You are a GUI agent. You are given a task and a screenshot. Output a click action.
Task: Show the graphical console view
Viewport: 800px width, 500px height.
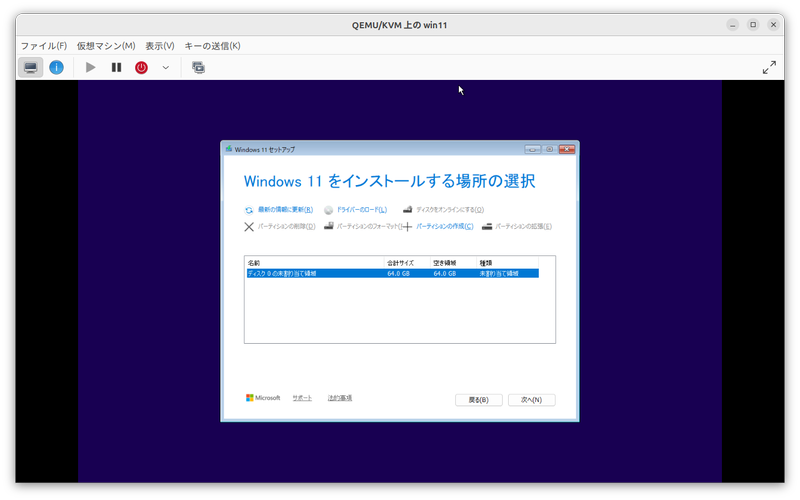(31, 67)
